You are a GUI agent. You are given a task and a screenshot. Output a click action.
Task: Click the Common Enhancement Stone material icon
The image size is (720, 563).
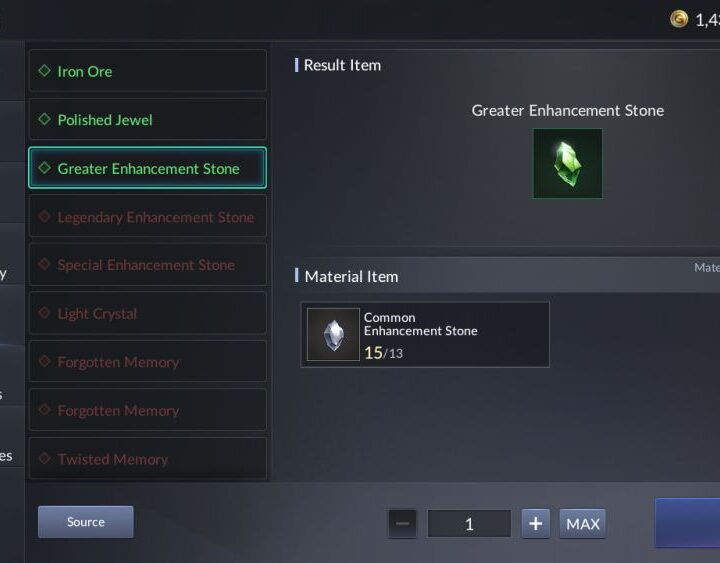pyautogui.click(x=333, y=334)
